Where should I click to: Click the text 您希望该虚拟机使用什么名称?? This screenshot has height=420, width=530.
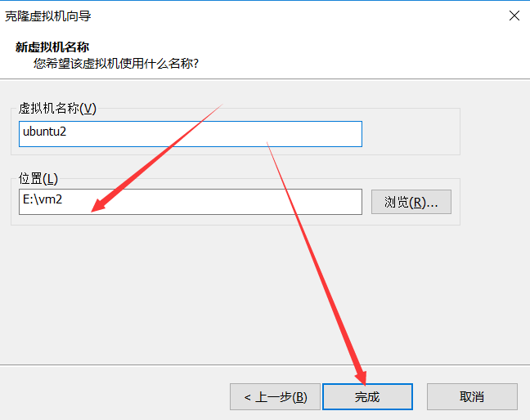pyautogui.click(x=116, y=63)
